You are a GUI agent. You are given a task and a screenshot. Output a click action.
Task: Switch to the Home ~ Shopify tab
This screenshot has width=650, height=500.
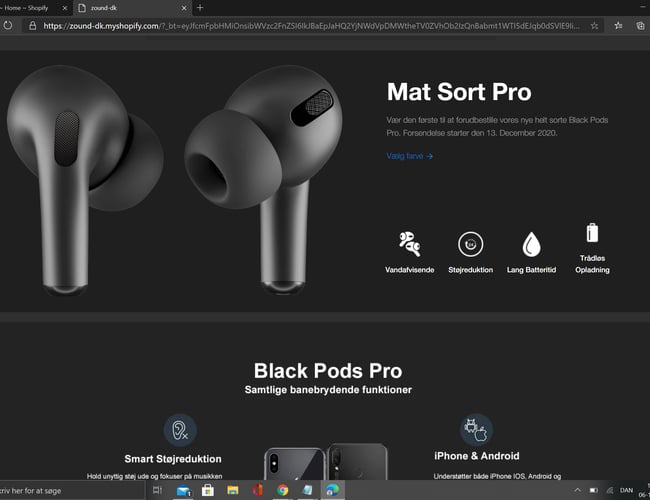click(x=30, y=7)
